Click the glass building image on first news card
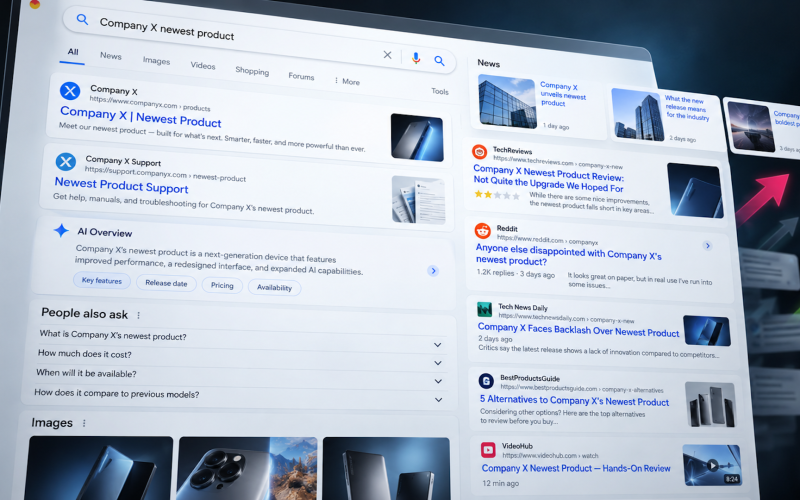The width and height of the screenshot is (800, 500). pyautogui.click(x=507, y=102)
